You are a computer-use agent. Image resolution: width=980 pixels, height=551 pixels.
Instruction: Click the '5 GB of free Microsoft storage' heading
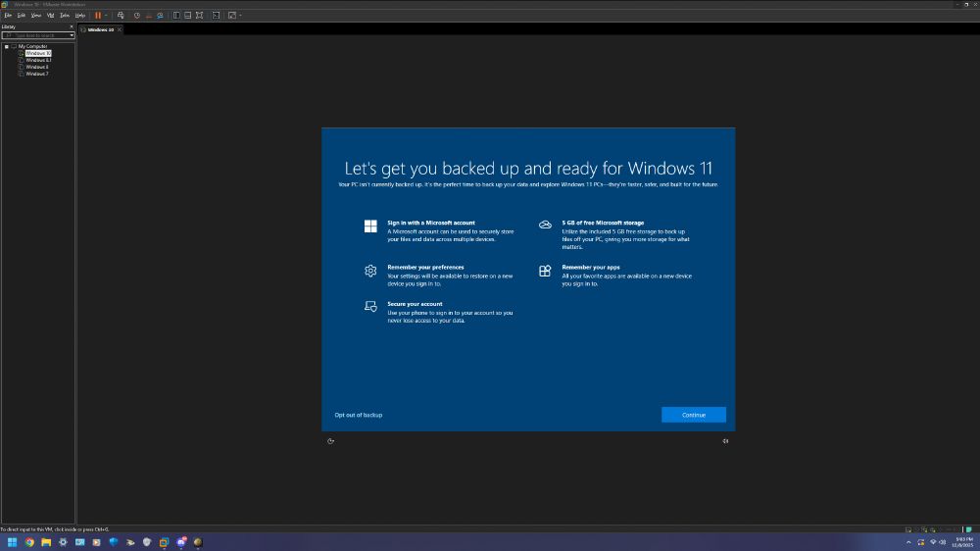pos(603,223)
